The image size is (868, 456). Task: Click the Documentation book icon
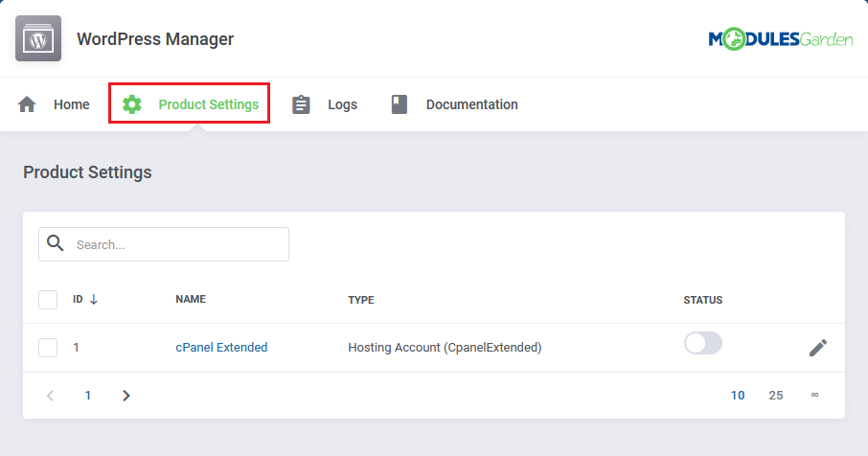point(400,104)
